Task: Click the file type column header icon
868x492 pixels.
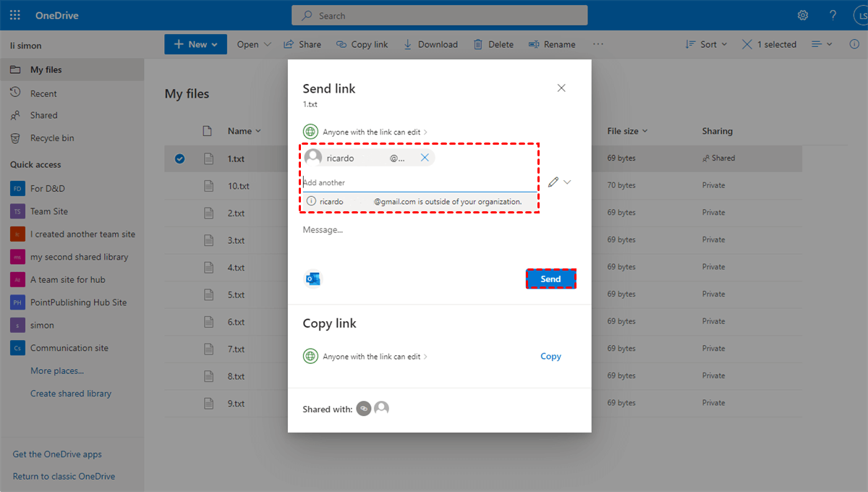Action: coord(208,131)
